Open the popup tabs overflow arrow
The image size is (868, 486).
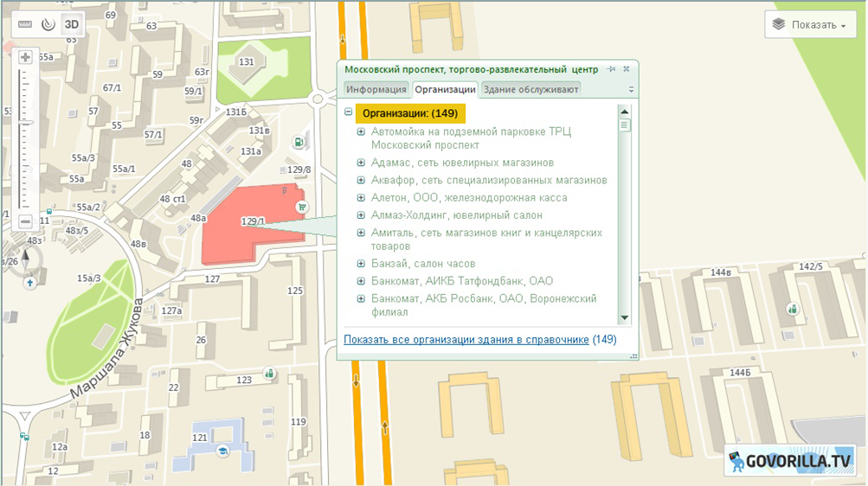[631, 89]
